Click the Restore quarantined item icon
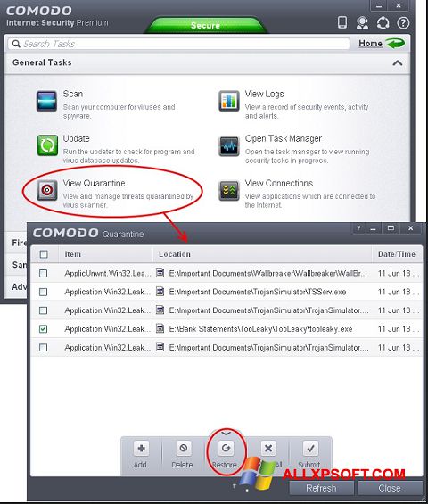Screen dimensions: 428x504 coord(226,448)
